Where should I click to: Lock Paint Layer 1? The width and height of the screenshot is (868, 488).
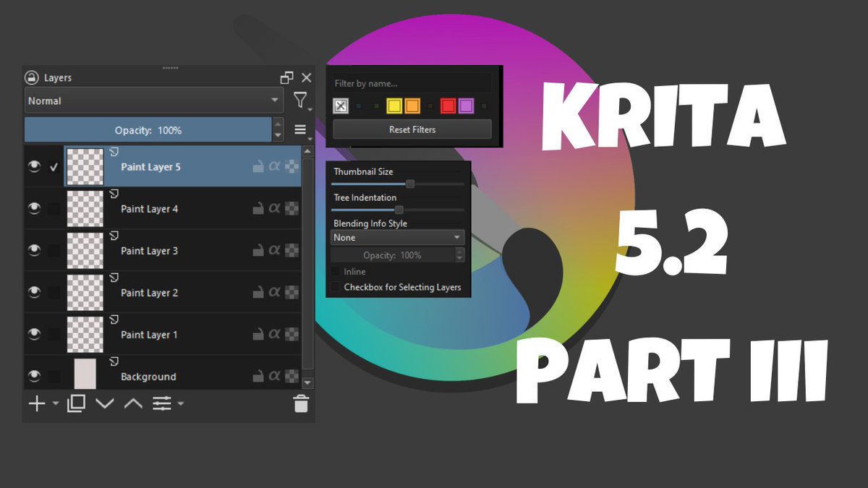pos(258,335)
